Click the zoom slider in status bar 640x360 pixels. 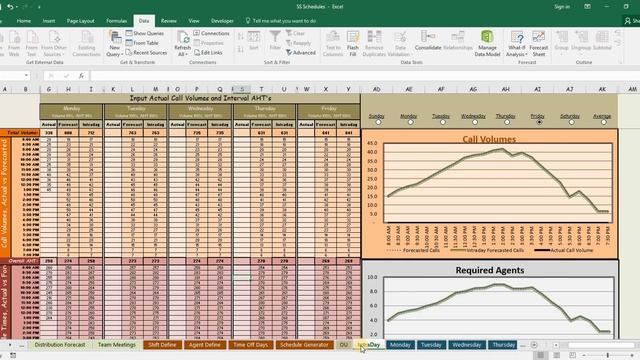[608, 356]
